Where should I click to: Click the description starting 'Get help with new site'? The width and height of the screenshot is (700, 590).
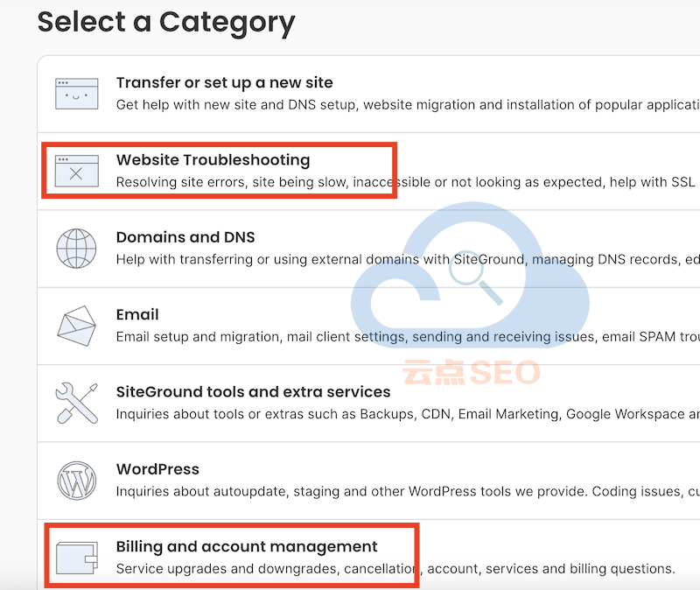click(408, 105)
